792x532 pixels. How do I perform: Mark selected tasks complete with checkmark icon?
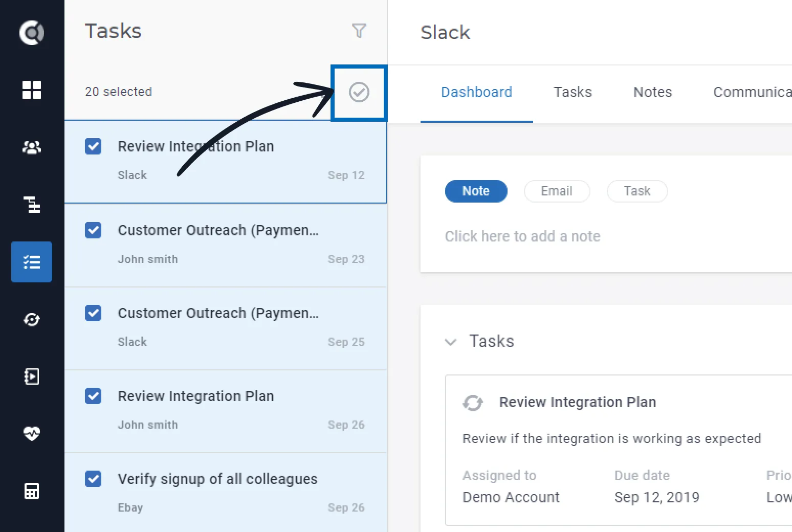pos(359,92)
